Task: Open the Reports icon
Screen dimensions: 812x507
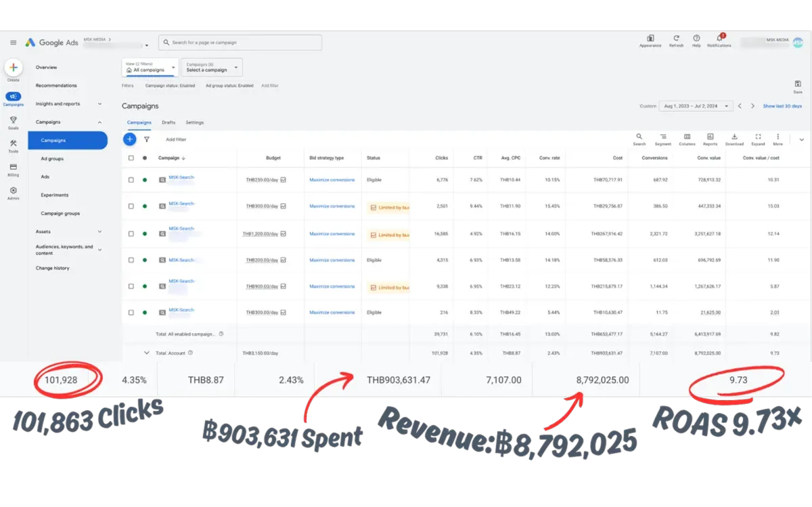Action: pos(710,137)
